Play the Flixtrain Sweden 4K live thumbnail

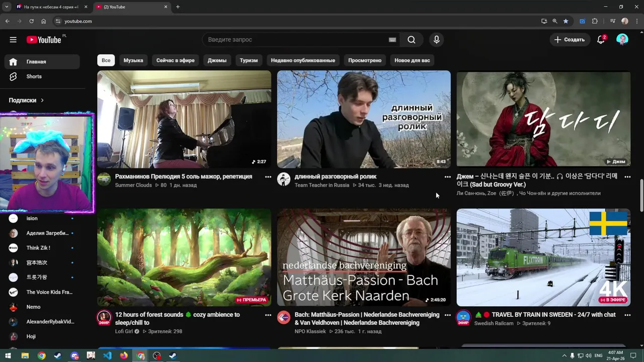click(543, 257)
